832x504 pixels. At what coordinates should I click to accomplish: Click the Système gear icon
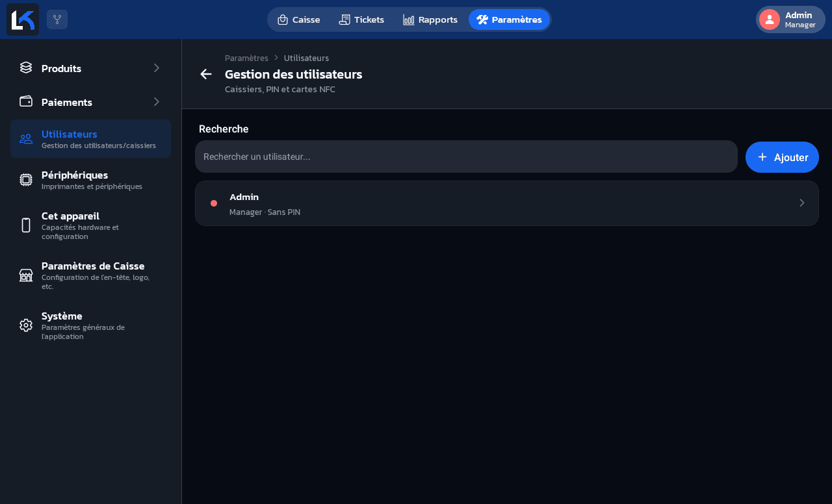coord(26,325)
